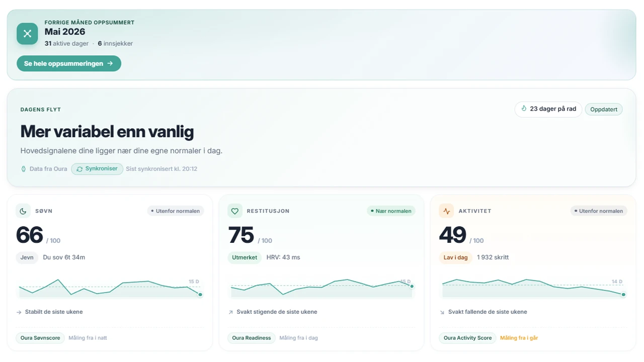The image size is (644, 362).
Task: Click the moon icon on the Søvn card
Action: click(x=23, y=211)
